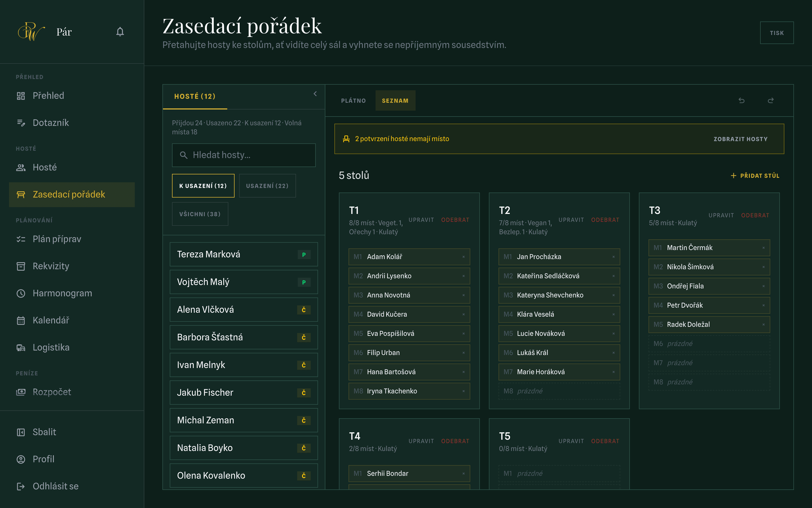Select guest Ivan Melnyk in list

(244, 365)
